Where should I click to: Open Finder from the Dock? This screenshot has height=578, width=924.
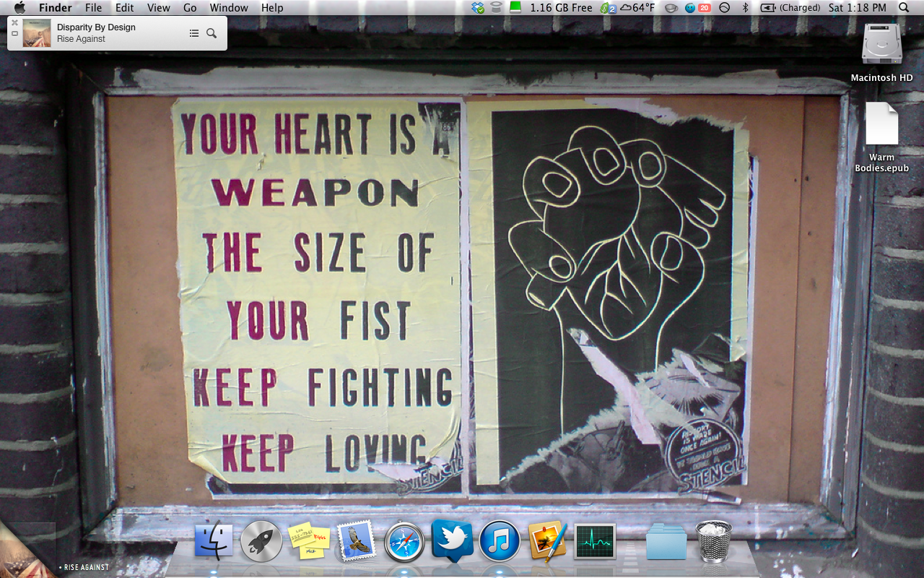click(x=214, y=541)
